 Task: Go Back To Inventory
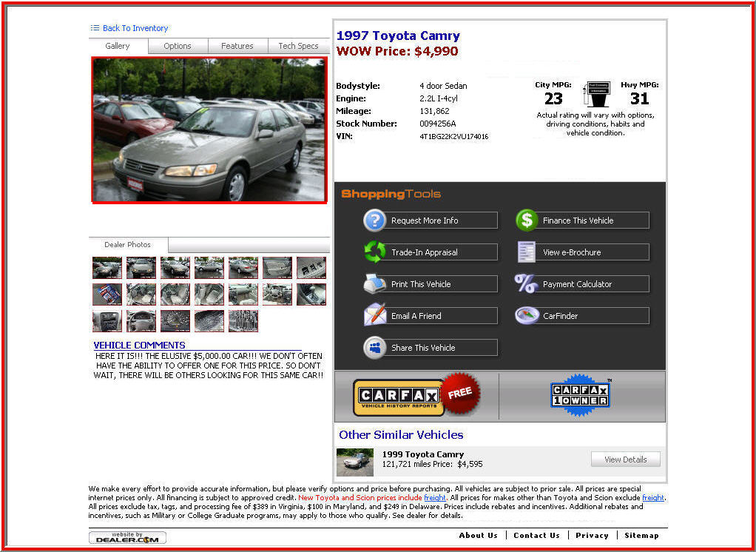point(135,28)
